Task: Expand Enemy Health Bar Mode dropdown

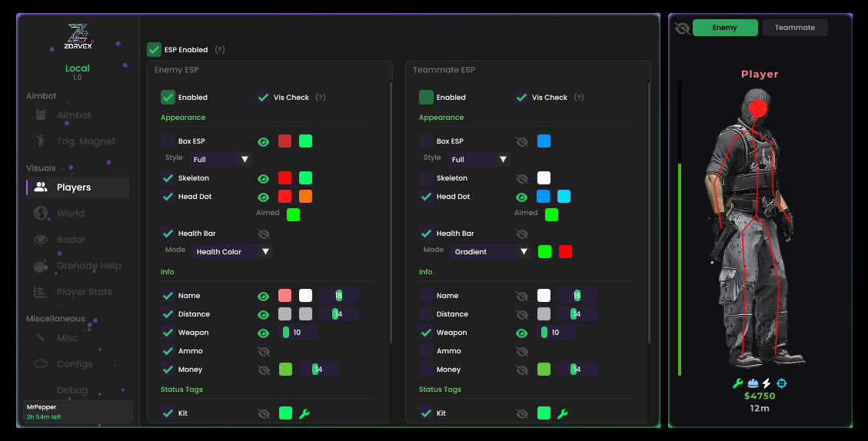Action: point(232,252)
